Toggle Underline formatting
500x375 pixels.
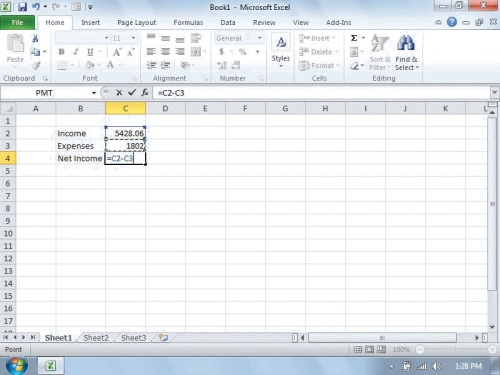coord(90,52)
